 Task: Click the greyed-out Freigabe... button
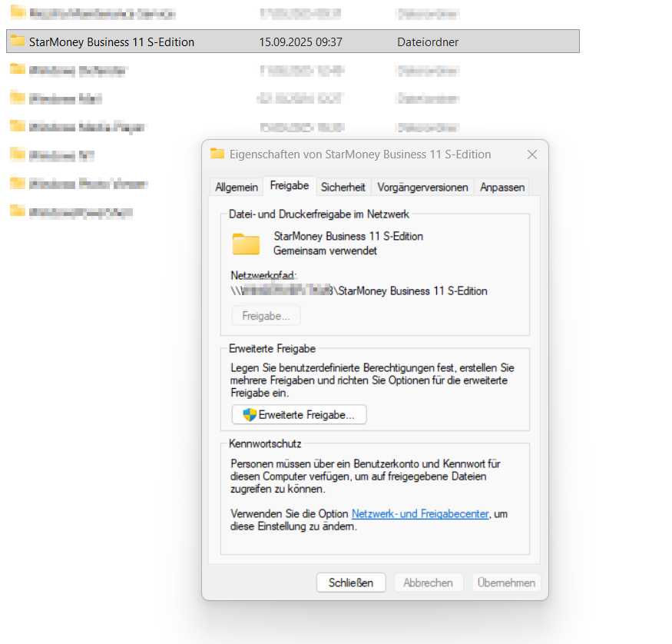266,316
